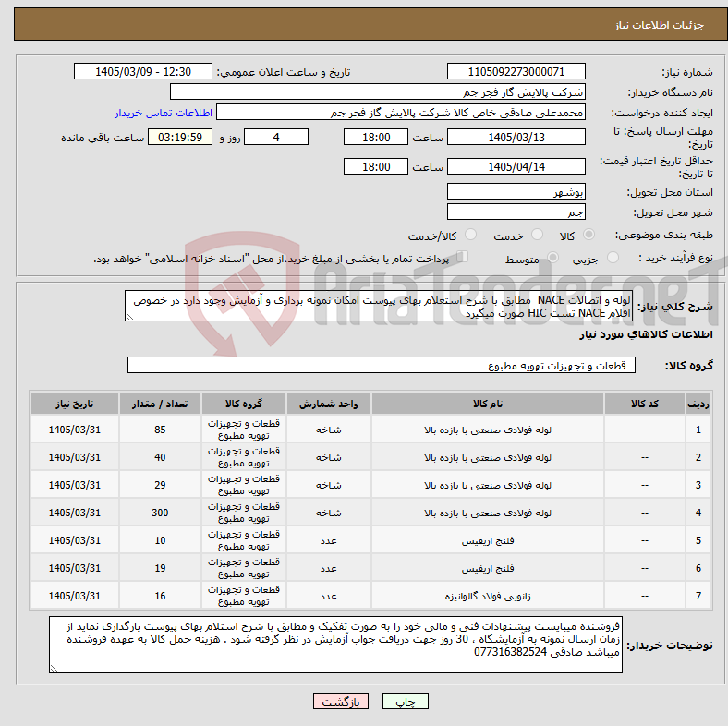Toggle the اسناد خزانه اسلامی payment checkbox

[462, 257]
